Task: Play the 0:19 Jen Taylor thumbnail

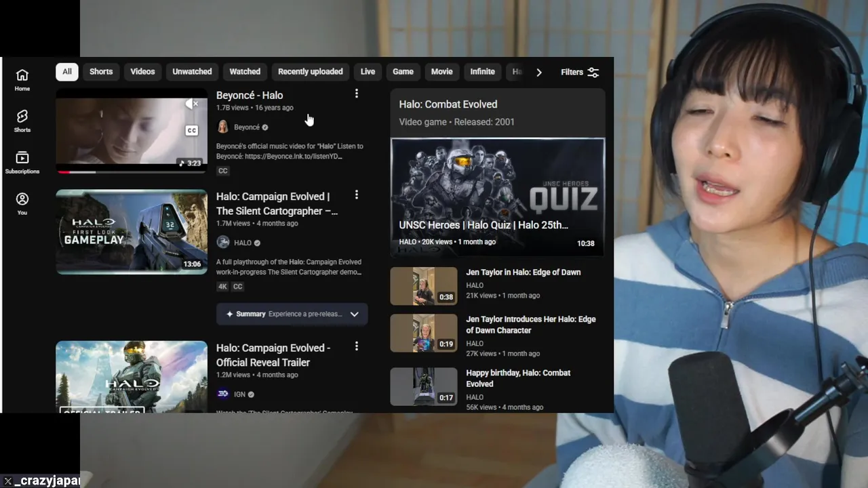Action: pyautogui.click(x=424, y=333)
